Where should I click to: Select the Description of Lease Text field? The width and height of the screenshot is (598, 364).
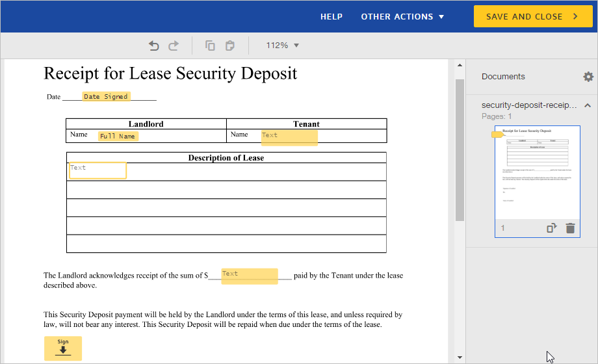click(97, 170)
